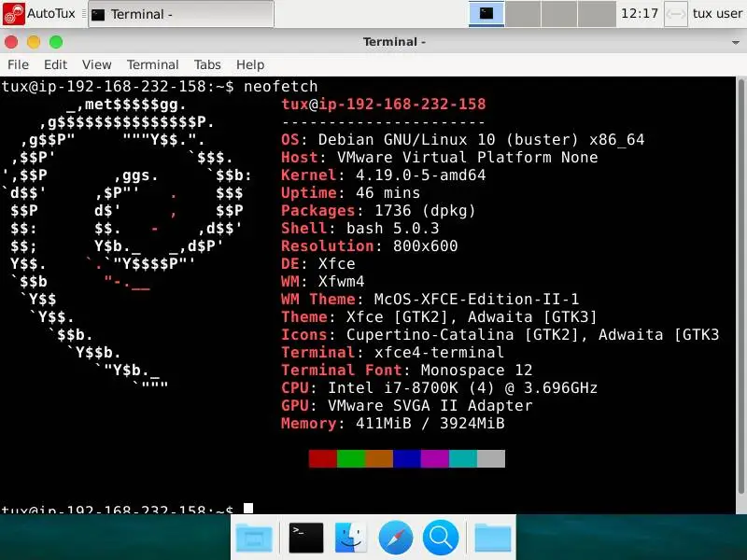Open the magnifier search dock icon
This screenshot has height=560, width=747.
pyautogui.click(x=441, y=538)
